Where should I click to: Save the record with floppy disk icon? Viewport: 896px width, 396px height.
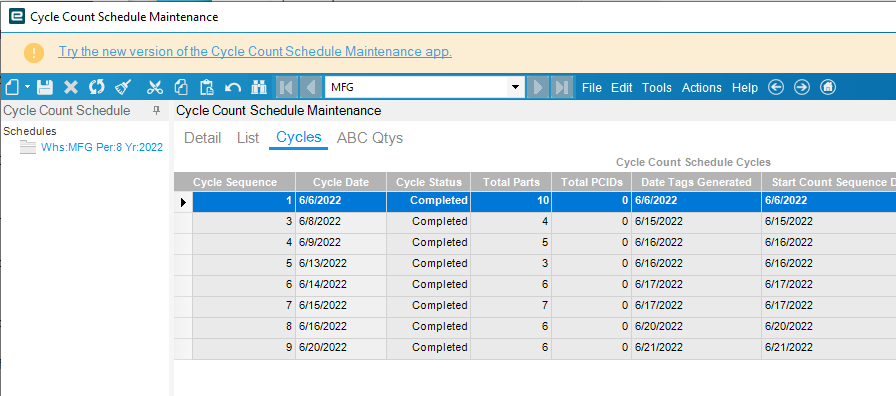[45, 87]
